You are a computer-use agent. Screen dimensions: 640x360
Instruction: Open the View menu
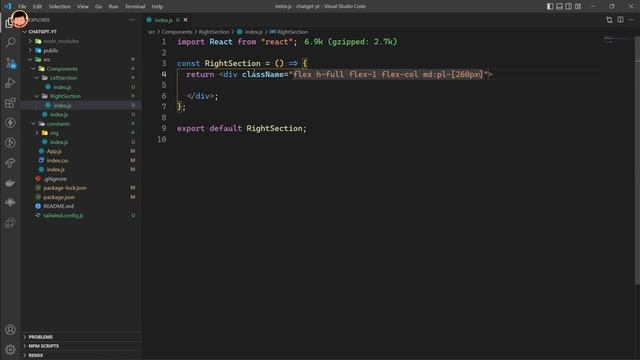click(x=83, y=6)
